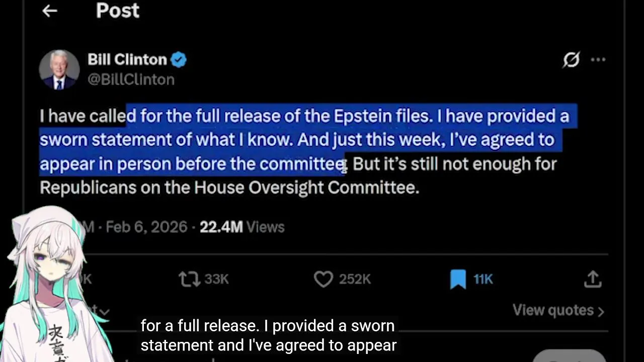Open the @BillClinton handle link
This screenshot has width=644, height=362.
[x=131, y=79]
